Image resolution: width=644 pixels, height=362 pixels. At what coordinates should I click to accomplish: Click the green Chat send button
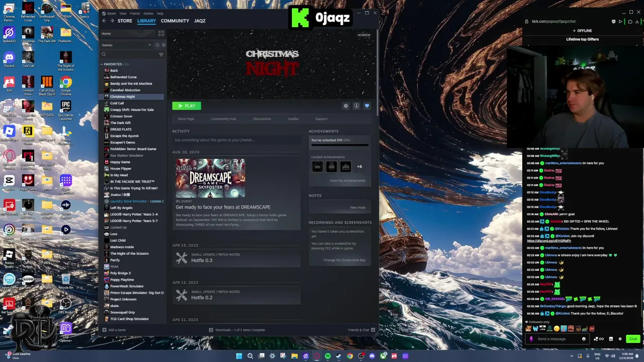633,339
